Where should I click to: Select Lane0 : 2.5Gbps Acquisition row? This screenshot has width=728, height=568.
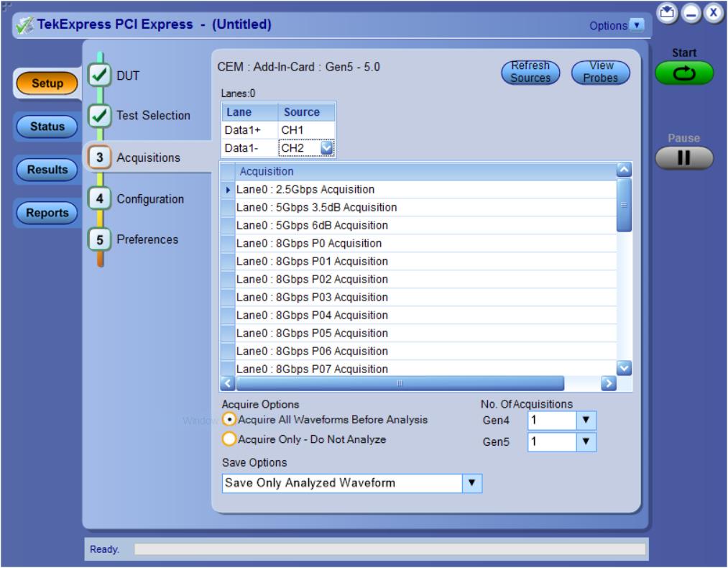pos(425,190)
